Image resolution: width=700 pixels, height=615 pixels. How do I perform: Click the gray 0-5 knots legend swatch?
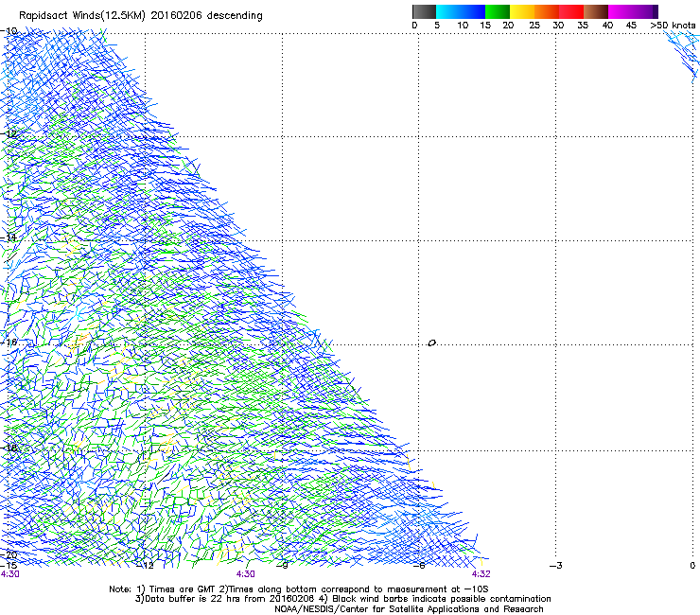pos(424,11)
